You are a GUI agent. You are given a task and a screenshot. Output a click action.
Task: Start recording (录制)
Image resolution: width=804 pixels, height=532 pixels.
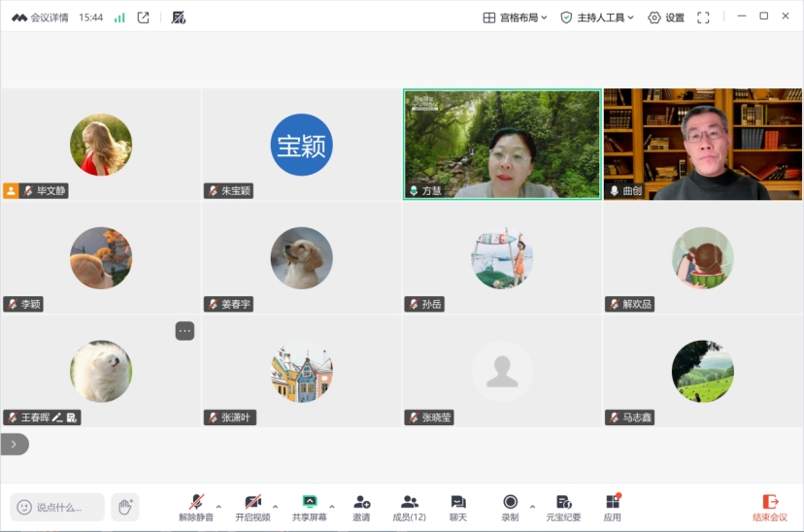(510, 508)
